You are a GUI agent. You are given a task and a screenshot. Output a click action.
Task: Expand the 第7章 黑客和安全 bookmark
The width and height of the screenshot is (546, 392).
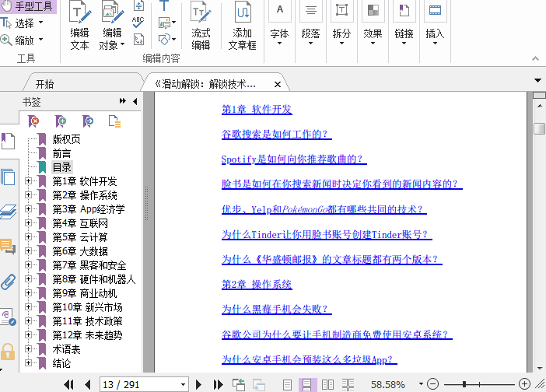pyautogui.click(x=29, y=264)
